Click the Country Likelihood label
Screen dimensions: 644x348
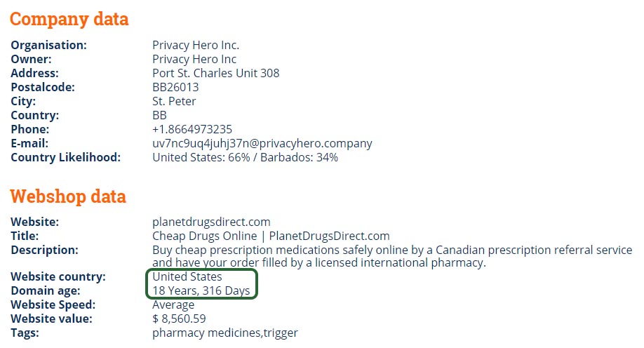click(66, 157)
